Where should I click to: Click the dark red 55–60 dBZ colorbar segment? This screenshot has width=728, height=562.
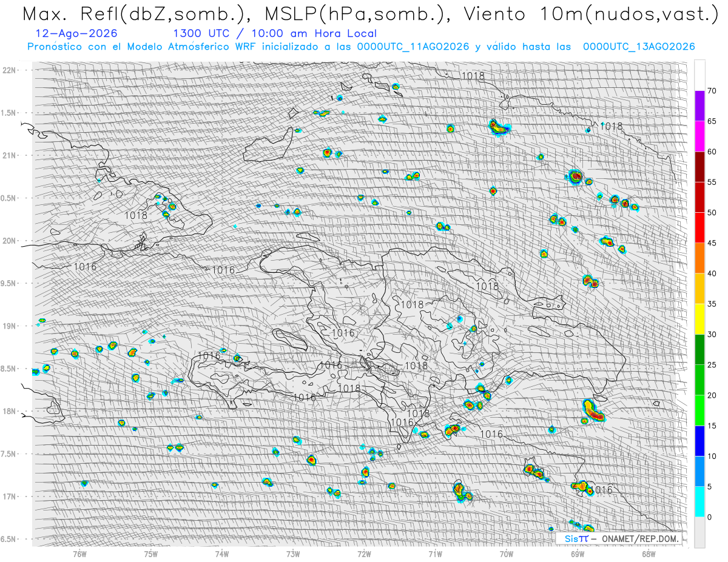pyautogui.click(x=699, y=167)
